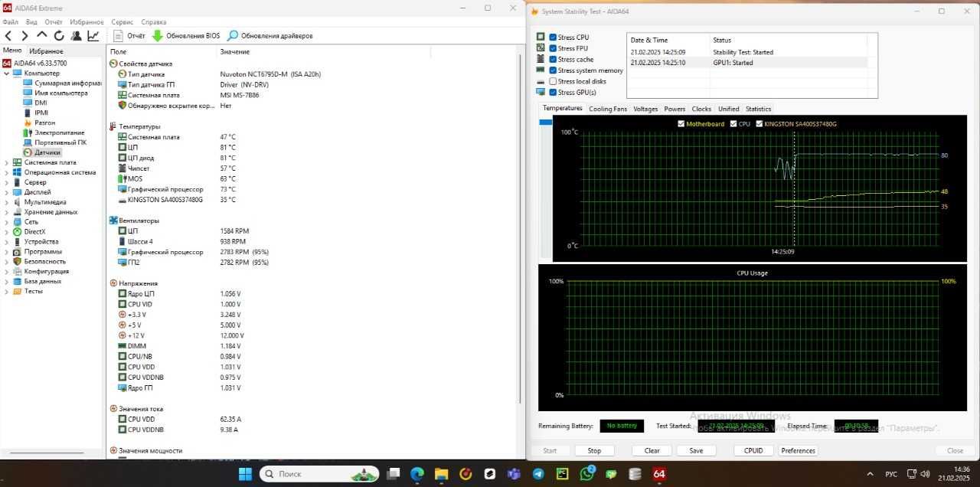Click the Windows taskbar search box
The image size is (980, 487).
pos(318,474)
